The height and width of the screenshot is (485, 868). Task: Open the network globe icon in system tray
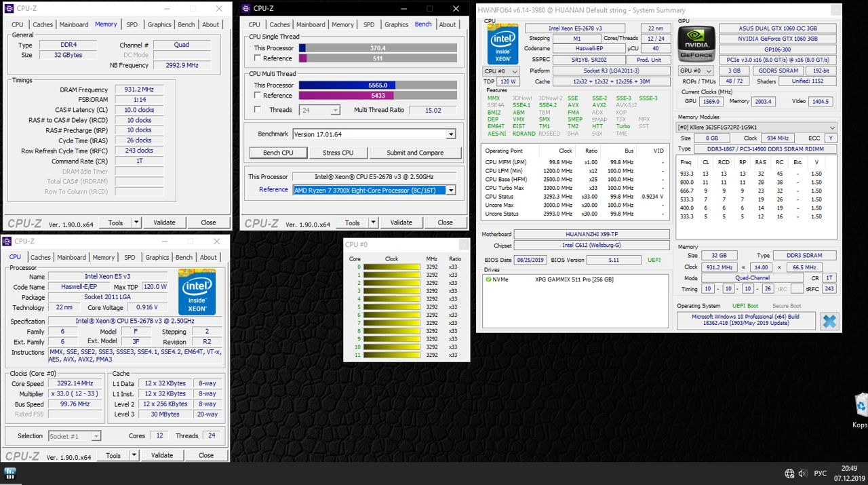tap(789, 473)
